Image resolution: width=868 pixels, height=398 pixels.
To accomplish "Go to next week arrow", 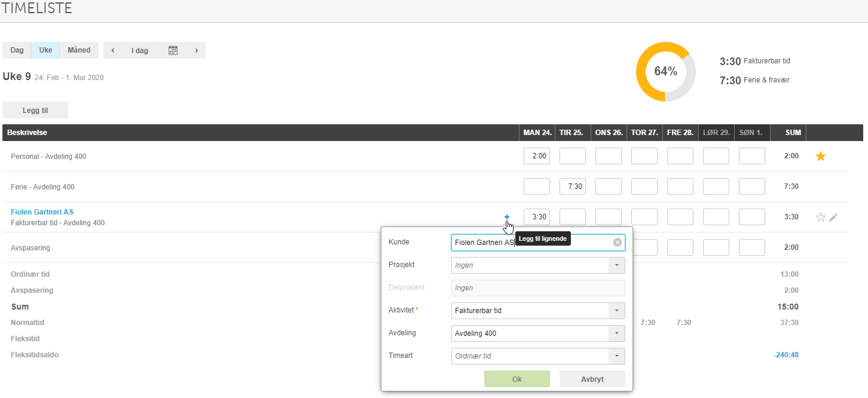I will pos(196,50).
